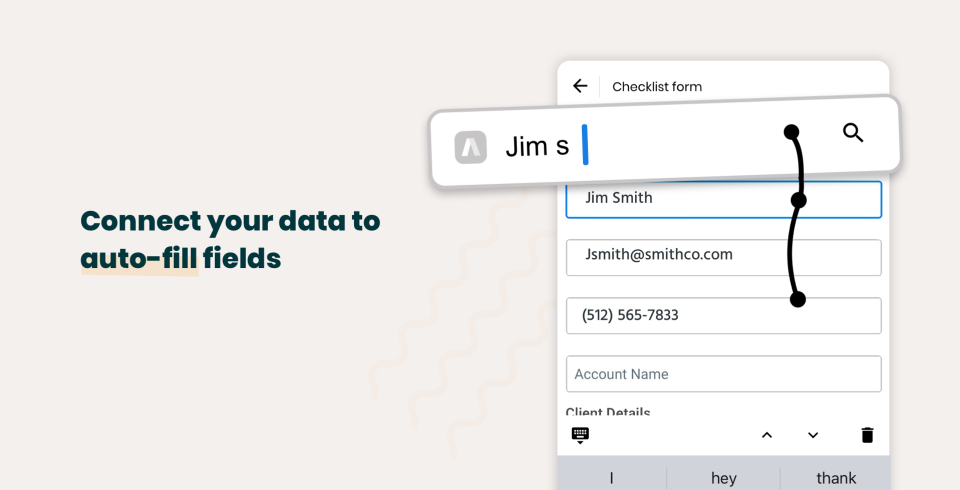Click the Checklist form title

click(657, 87)
